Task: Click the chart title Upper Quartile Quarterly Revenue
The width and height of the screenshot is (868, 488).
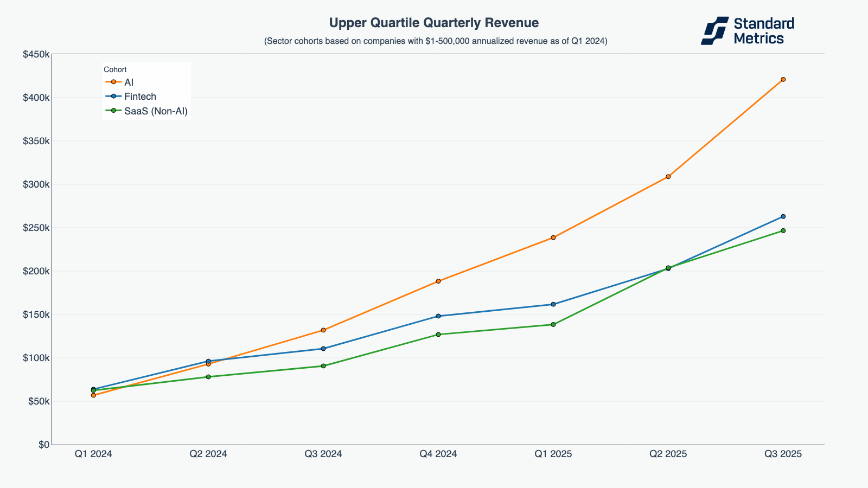Action: [x=433, y=23]
